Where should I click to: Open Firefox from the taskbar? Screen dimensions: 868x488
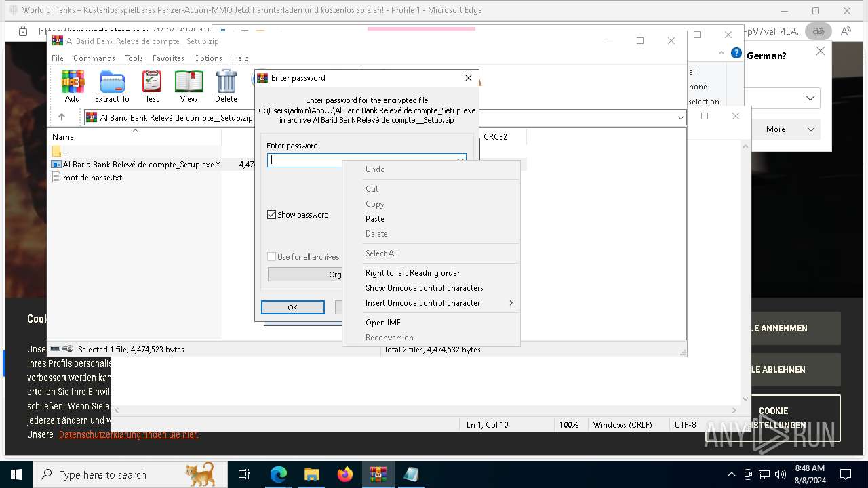coord(344,474)
